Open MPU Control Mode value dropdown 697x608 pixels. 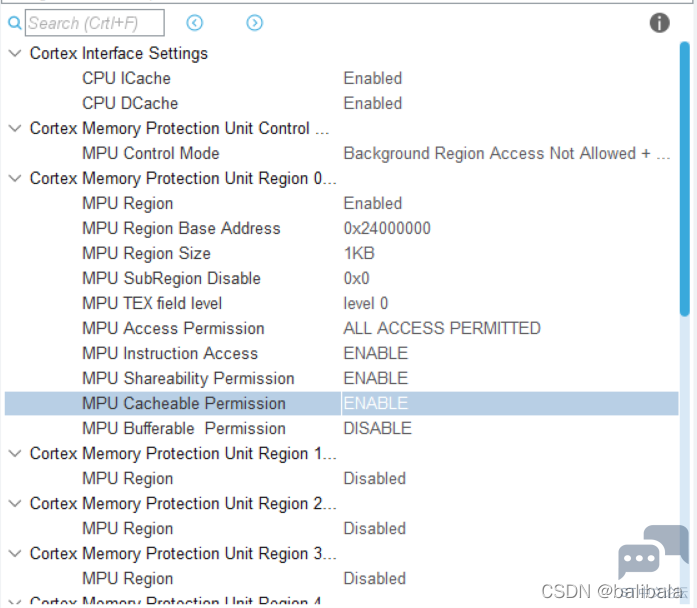tap(507, 153)
